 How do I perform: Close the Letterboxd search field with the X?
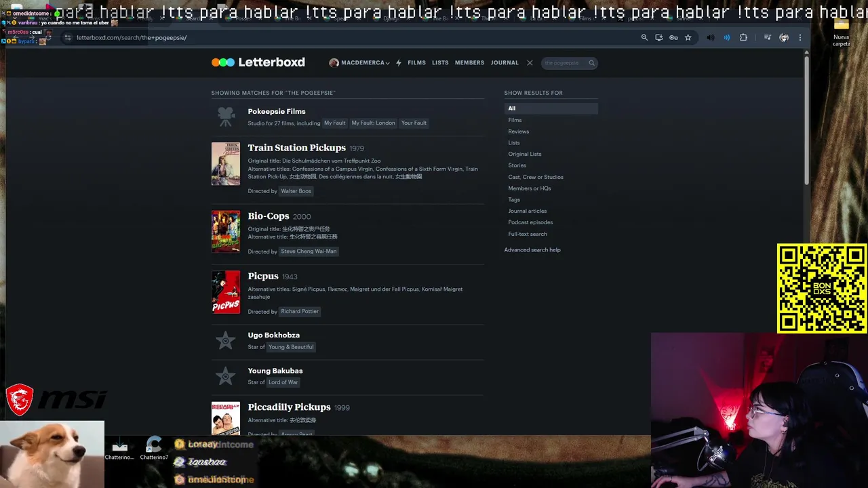pyautogui.click(x=530, y=62)
